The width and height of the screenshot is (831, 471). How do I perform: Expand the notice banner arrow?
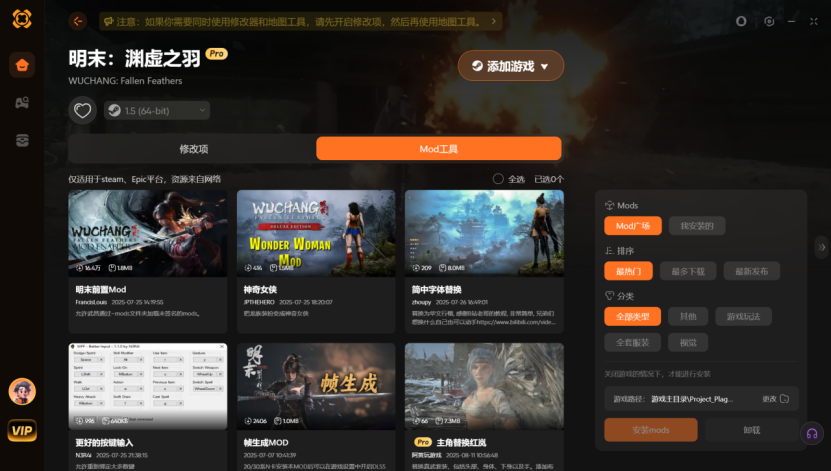tap(493, 21)
